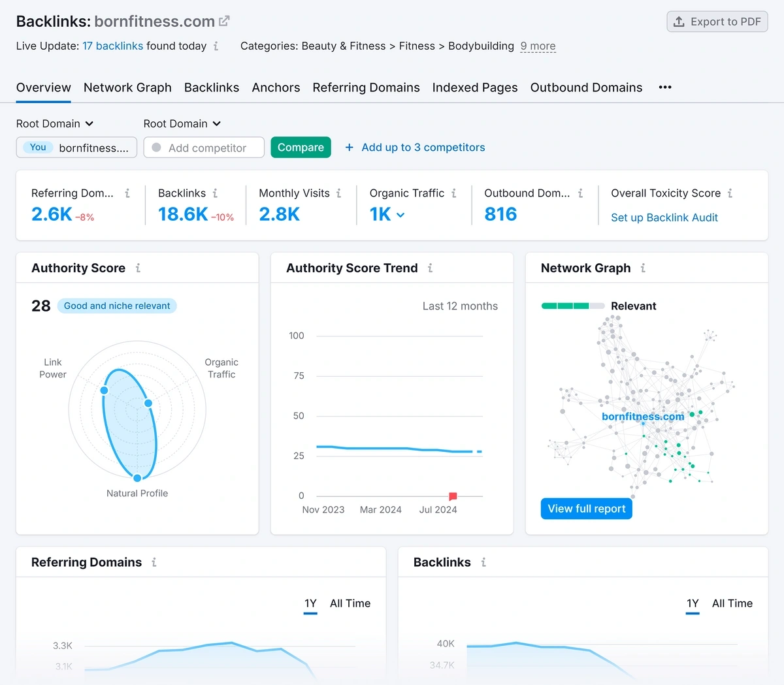The height and width of the screenshot is (685, 784).
Task: Click the 18.6K backlinks value
Action: [183, 214]
